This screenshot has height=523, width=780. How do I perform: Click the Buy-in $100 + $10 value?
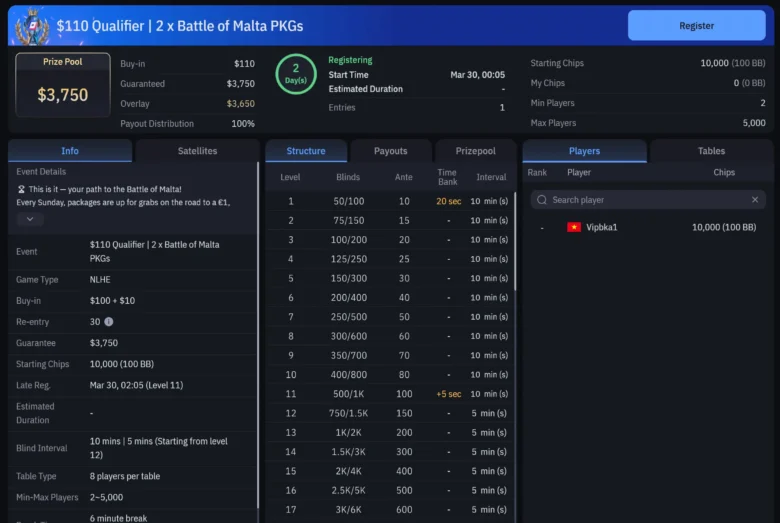point(112,301)
